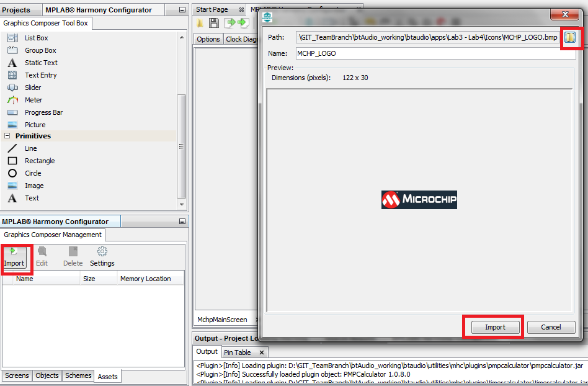Viewport: 588px width, 386px height.
Task: Minimize the Graphics Composer Management panel
Action: click(x=182, y=222)
